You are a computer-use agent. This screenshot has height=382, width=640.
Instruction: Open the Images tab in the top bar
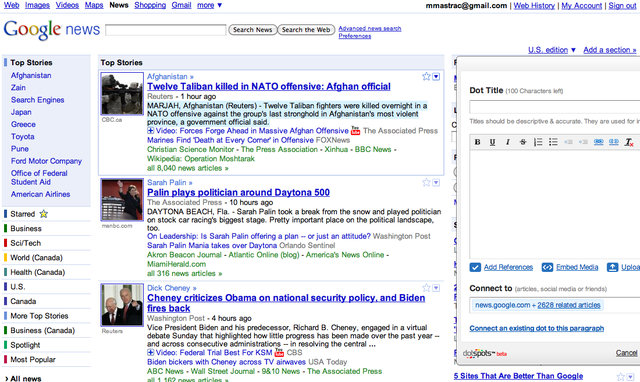(x=37, y=5)
